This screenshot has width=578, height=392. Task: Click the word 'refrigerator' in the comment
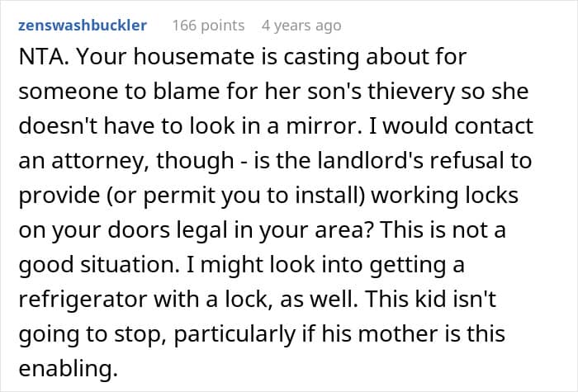[x=83, y=299]
